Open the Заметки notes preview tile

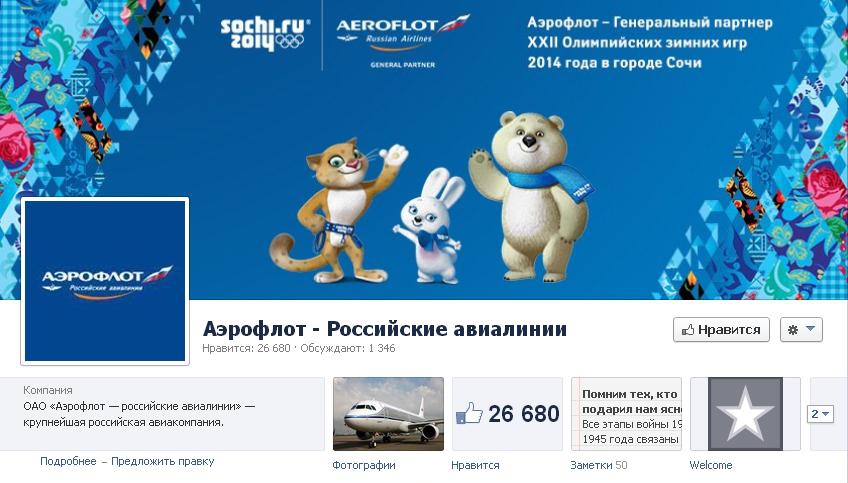click(626, 414)
